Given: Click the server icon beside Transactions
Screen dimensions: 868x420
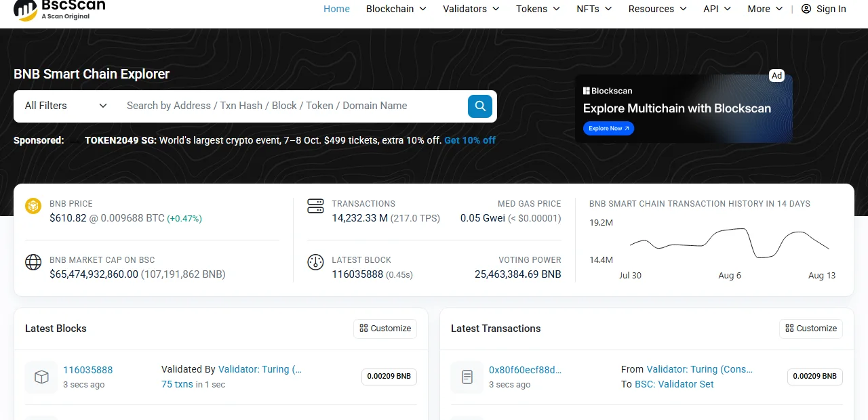Looking at the screenshot, I should coord(315,206).
